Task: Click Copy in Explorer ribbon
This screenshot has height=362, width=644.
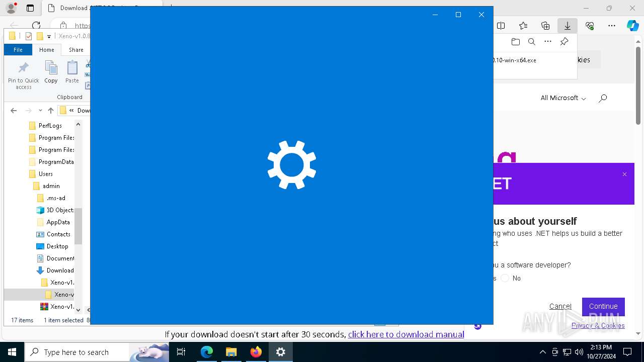Action: pyautogui.click(x=51, y=72)
